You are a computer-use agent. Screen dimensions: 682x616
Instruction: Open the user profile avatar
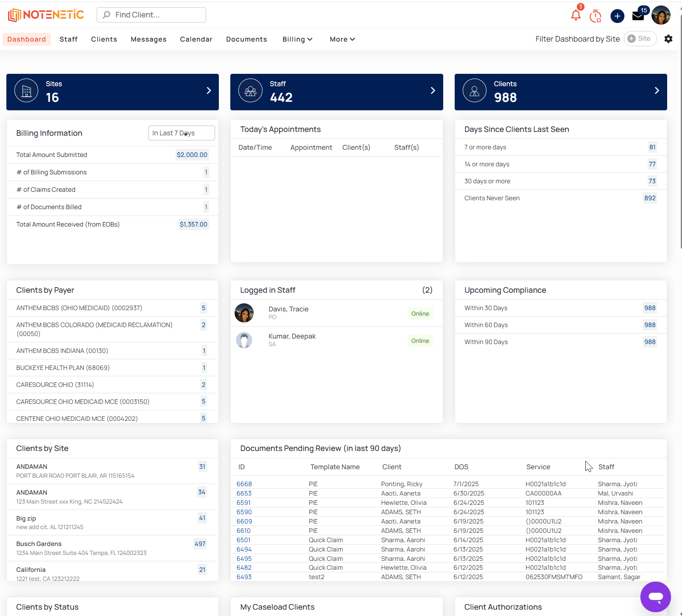point(661,15)
